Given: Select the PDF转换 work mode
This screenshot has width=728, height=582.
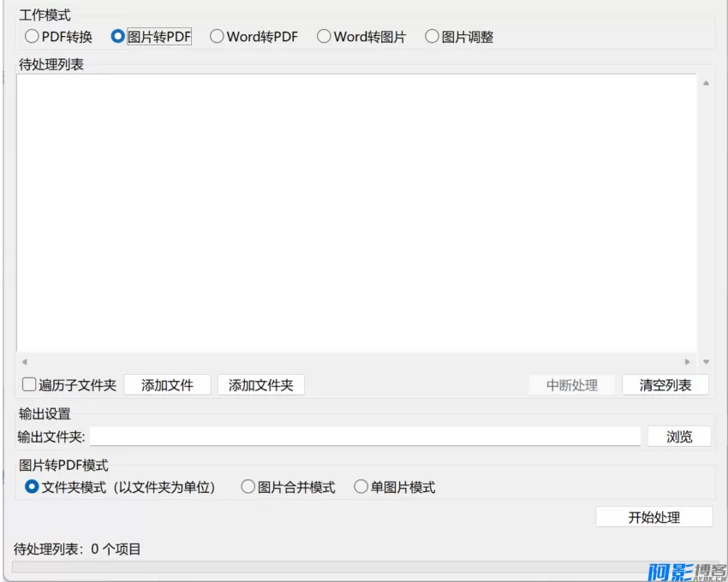Looking at the screenshot, I should pyautogui.click(x=32, y=36).
